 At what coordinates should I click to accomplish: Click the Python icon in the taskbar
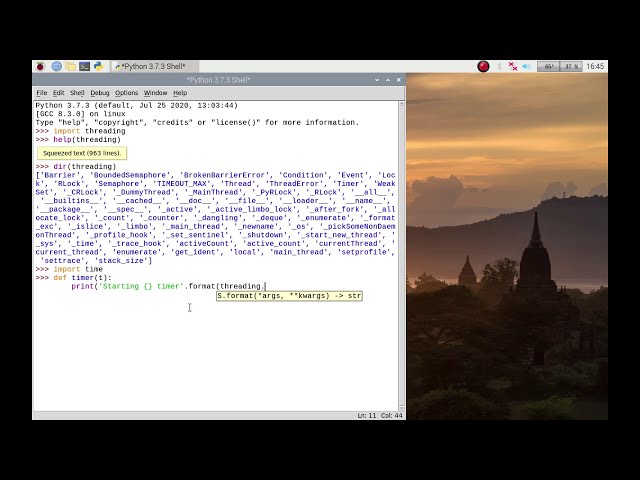(x=98, y=66)
